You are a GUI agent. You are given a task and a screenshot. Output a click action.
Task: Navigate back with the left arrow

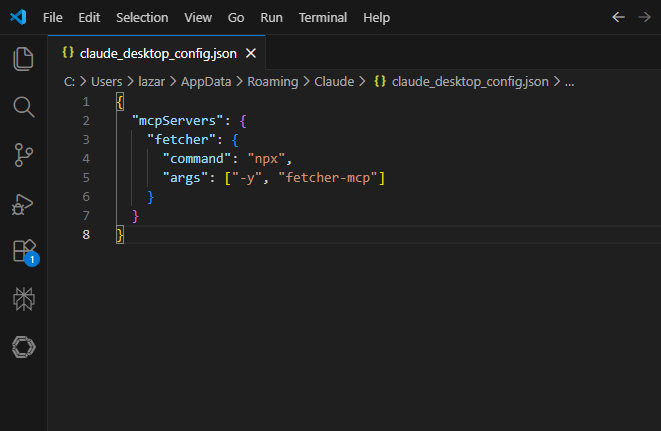(x=618, y=17)
